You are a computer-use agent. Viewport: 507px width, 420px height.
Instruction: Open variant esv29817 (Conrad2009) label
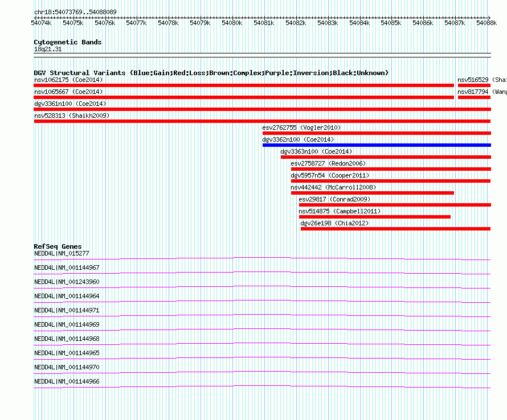click(x=334, y=199)
